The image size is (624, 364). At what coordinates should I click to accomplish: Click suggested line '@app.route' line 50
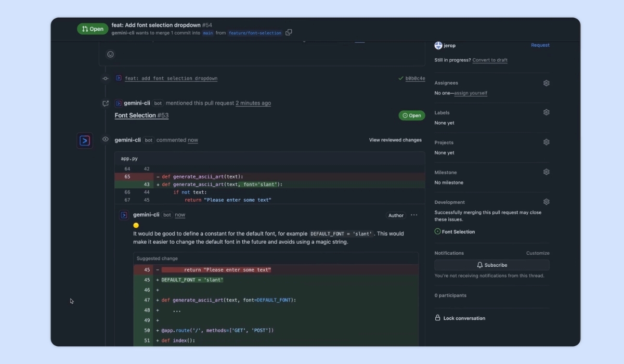point(276,330)
